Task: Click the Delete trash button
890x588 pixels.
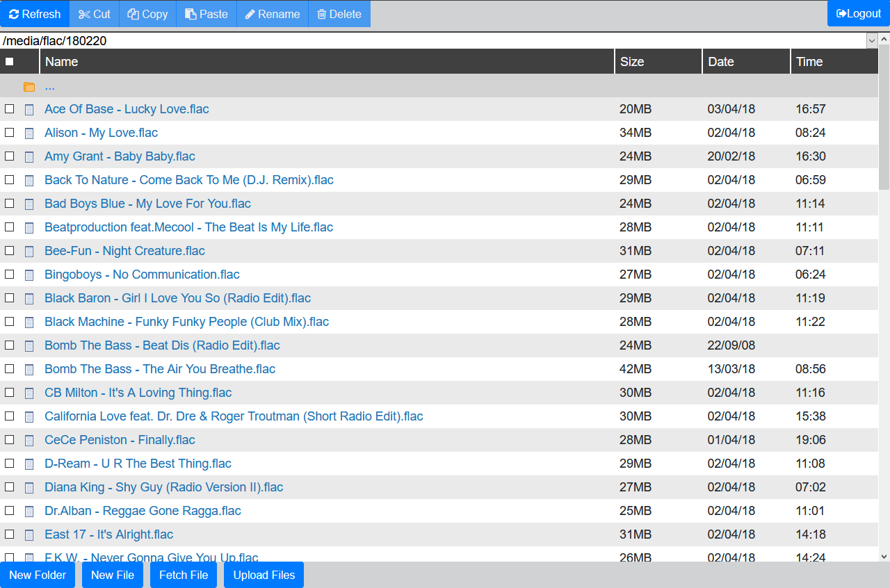Action: point(339,14)
